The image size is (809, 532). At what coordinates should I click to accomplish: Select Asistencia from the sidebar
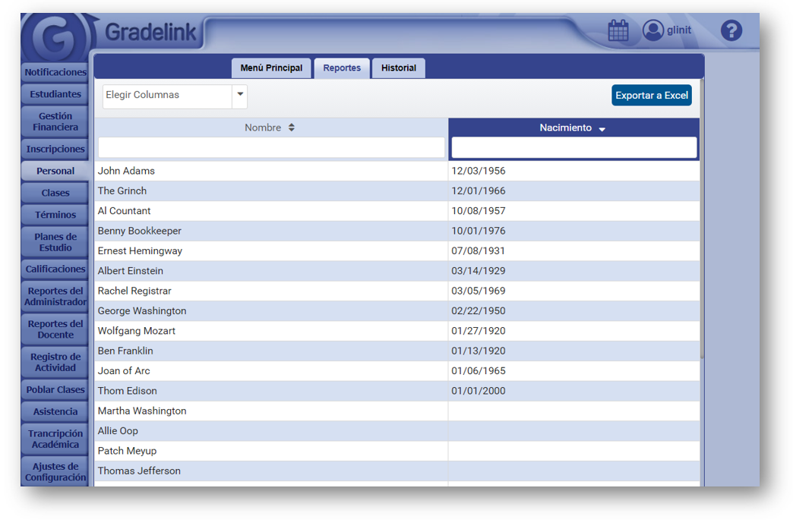pos(55,412)
